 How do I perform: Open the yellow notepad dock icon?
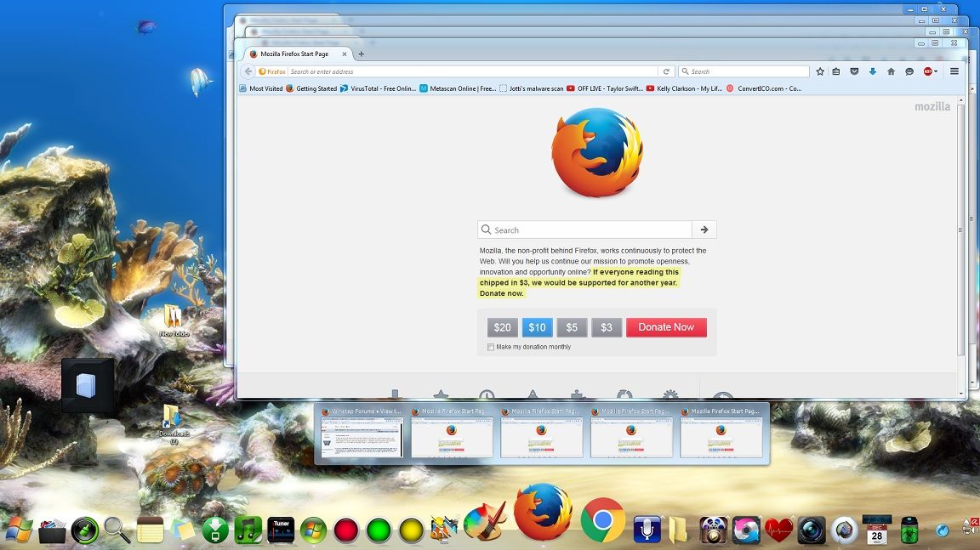click(x=150, y=530)
